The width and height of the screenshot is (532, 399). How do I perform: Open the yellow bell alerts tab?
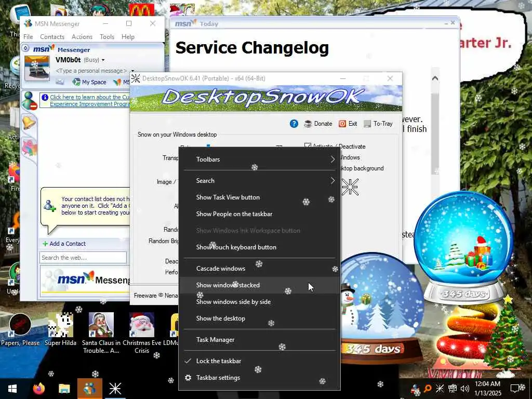(x=29, y=122)
